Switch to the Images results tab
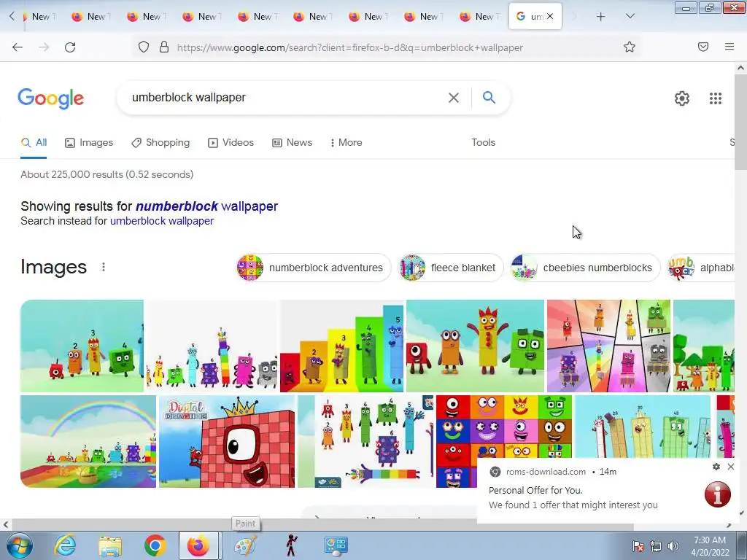The width and height of the screenshot is (747, 560). 89,142
